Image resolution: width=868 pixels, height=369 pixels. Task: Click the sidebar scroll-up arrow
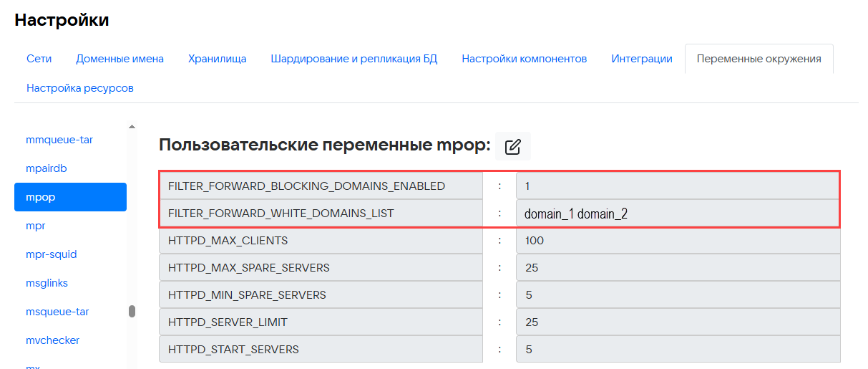132,127
